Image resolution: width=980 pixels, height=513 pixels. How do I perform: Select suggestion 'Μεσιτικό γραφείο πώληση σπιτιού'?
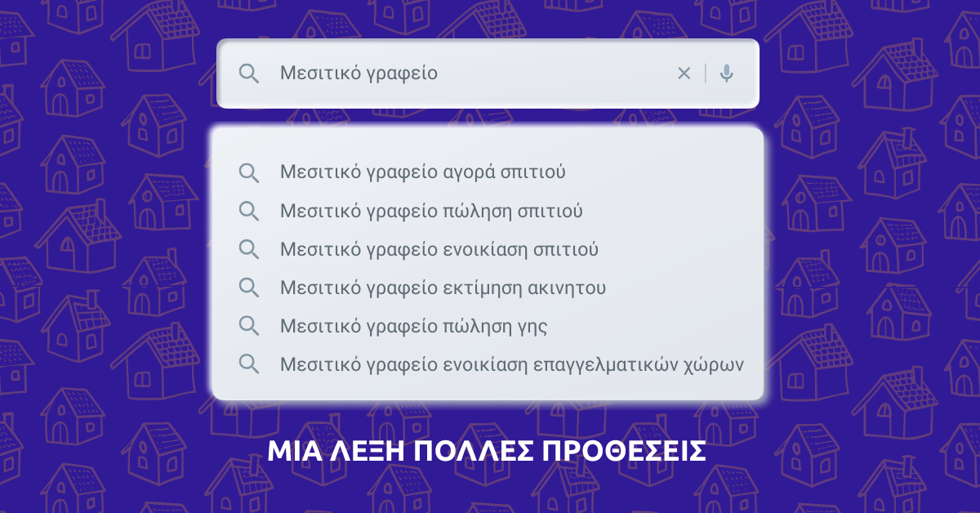coord(431,211)
